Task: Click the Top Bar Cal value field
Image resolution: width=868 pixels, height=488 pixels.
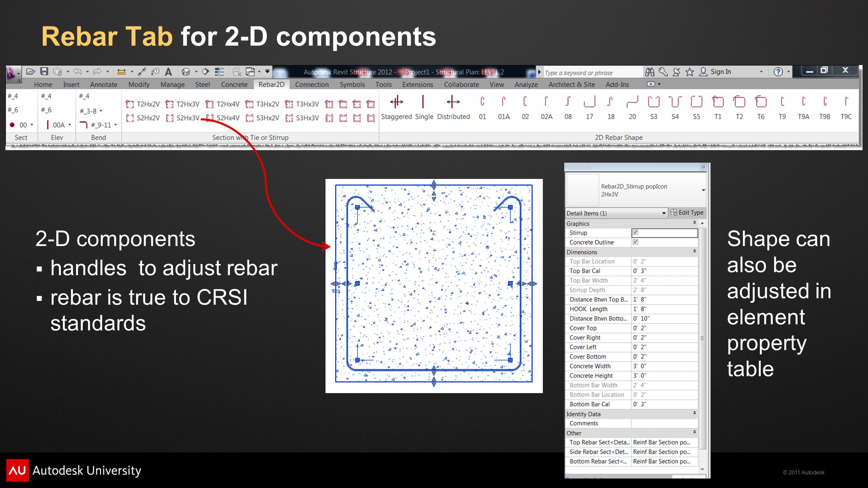Action: [664, 271]
